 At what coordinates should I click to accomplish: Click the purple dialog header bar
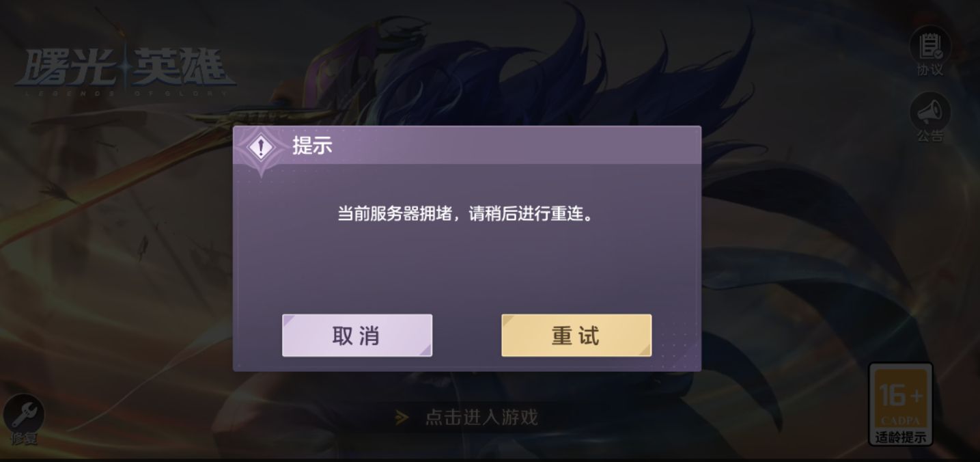(467, 146)
